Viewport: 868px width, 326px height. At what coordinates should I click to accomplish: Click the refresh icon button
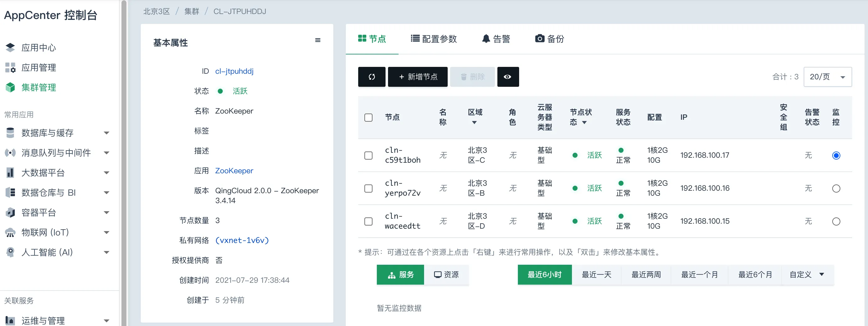coord(371,77)
